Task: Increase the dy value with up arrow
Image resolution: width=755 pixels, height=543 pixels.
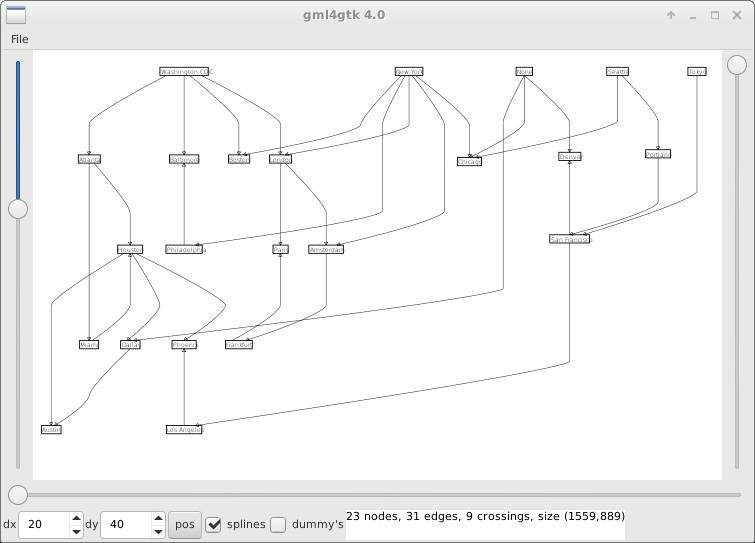Action: point(158,518)
